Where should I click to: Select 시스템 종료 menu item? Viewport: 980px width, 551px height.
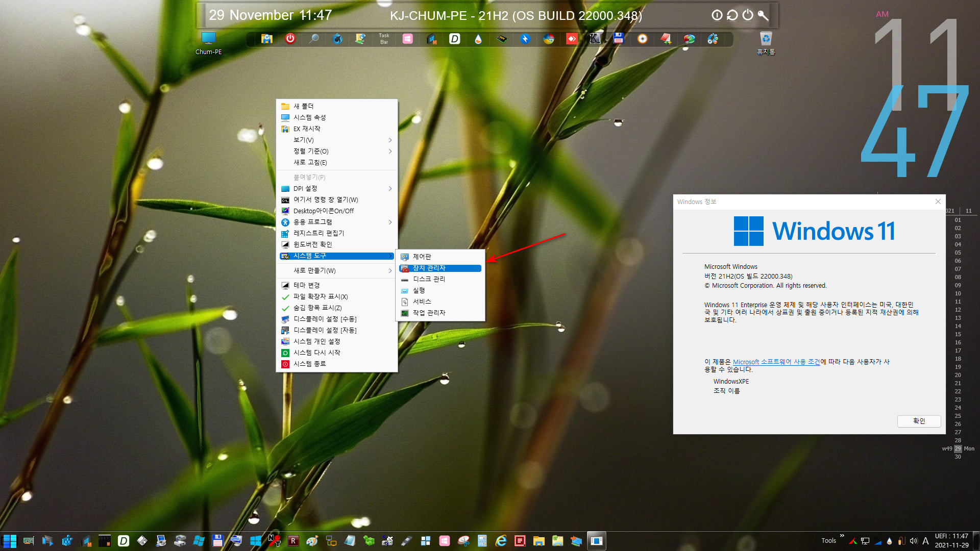point(337,364)
